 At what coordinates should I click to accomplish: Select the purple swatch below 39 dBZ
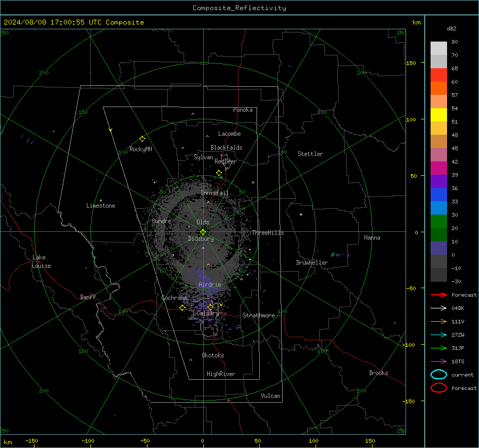tap(439, 181)
